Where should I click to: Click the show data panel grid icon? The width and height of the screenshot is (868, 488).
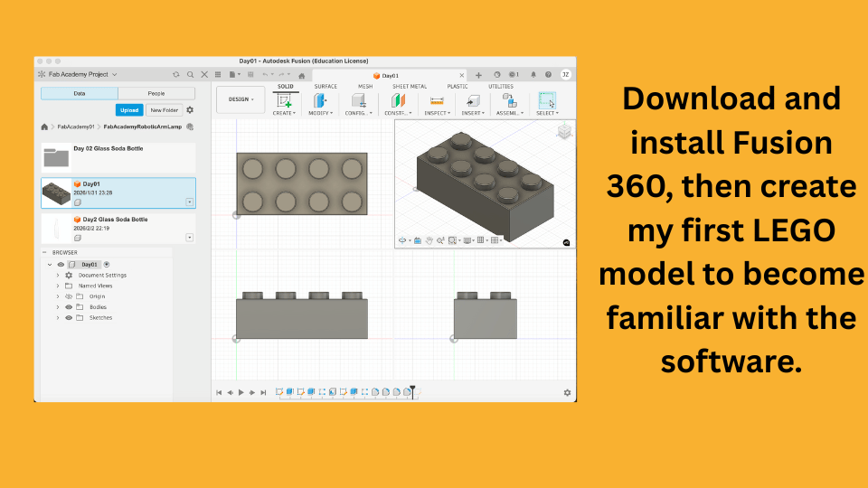click(218, 74)
